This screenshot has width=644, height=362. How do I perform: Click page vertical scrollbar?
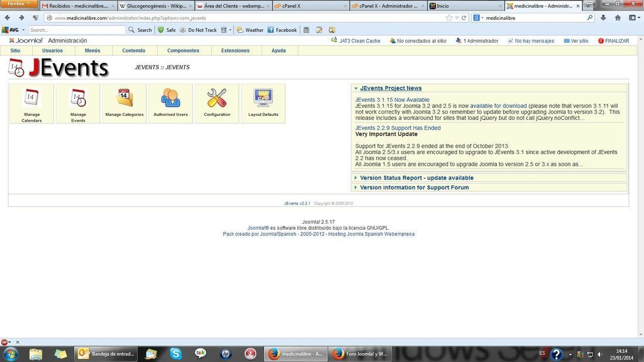640,187
